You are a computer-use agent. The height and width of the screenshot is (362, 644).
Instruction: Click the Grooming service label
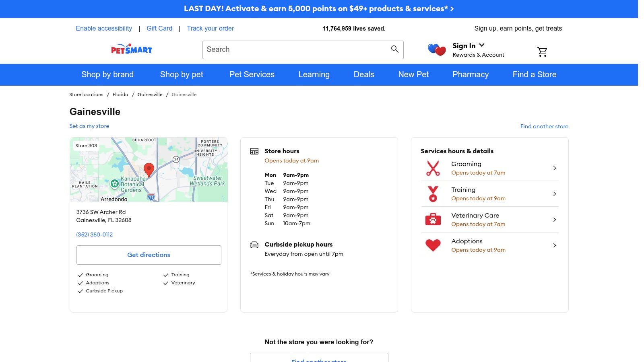point(466,164)
